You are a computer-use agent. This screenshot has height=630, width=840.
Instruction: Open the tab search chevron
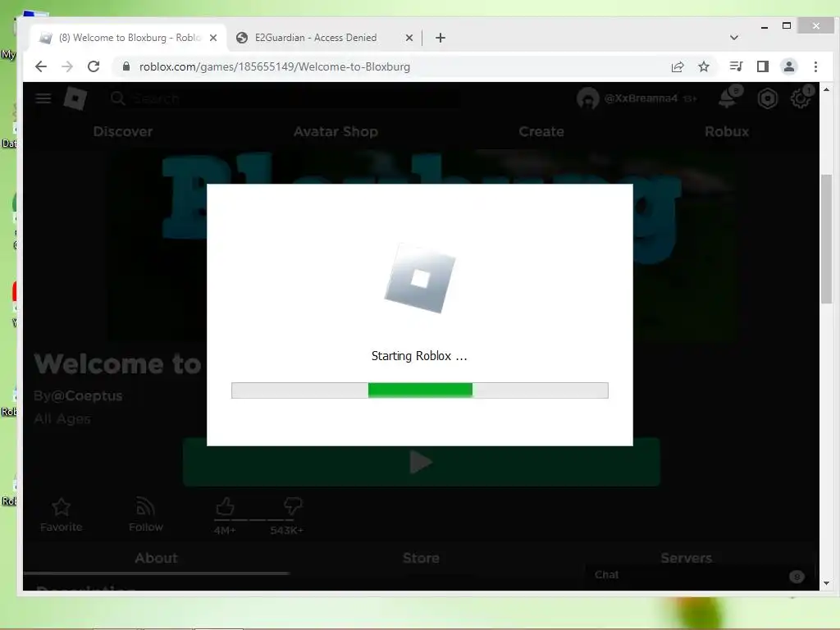pos(734,38)
